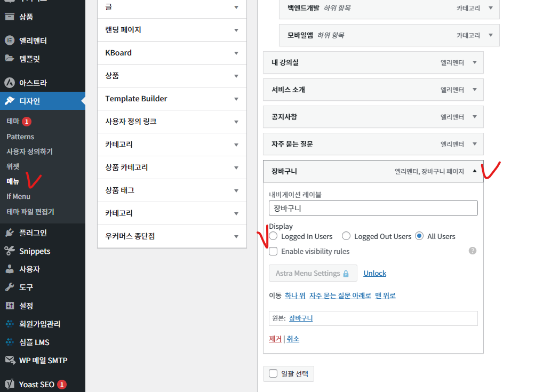The width and height of the screenshot is (559, 392).
Task: Open the 테마 파일 편집기 submenu item
Action: tap(30, 212)
